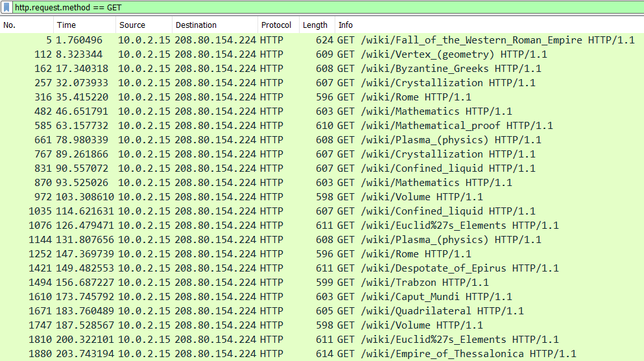644x361 pixels.
Task: Click time value 203.743194
Action: click(x=85, y=354)
